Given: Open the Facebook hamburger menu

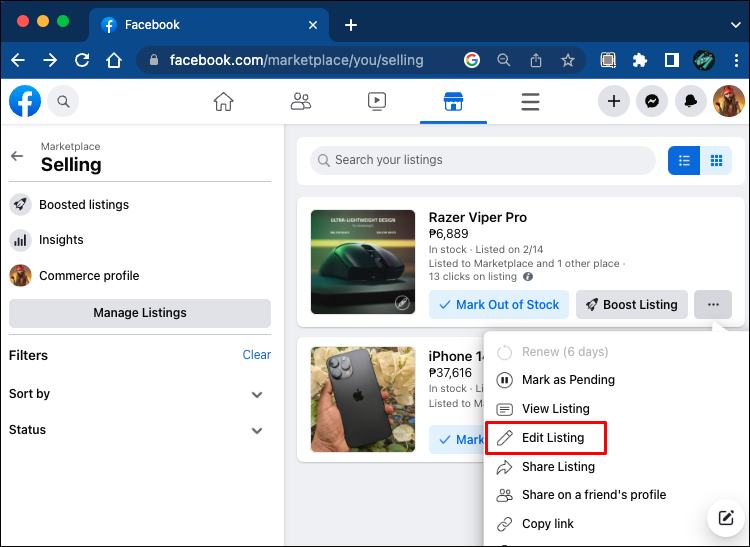Looking at the screenshot, I should (x=530, y=101).
